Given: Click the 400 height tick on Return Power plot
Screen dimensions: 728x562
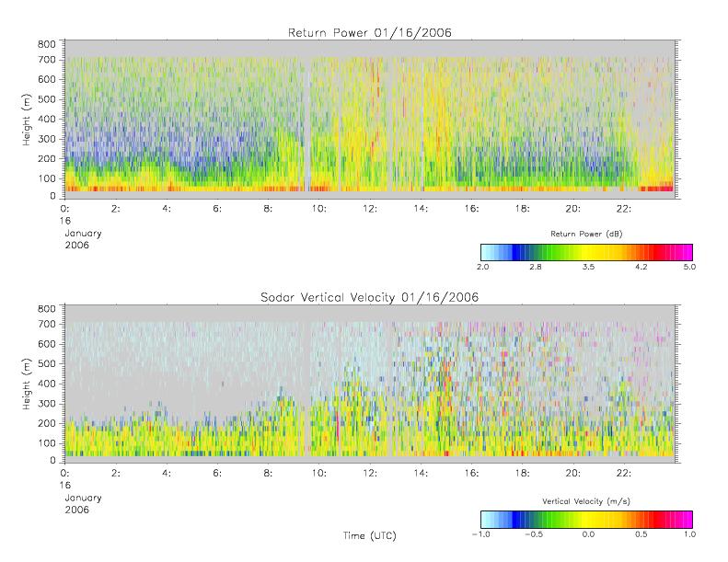Looking at the screenshot, I should point(46,119).
